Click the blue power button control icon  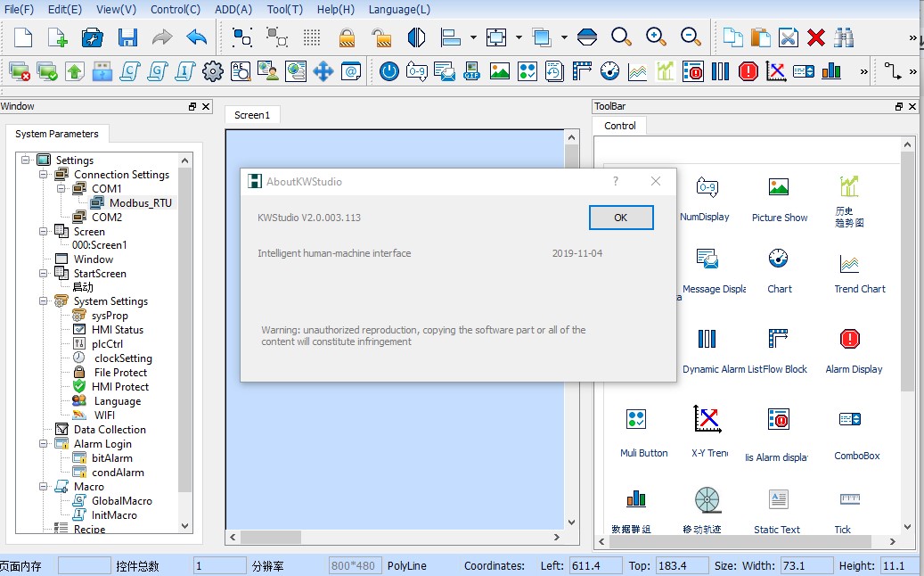tap(388, 71)
